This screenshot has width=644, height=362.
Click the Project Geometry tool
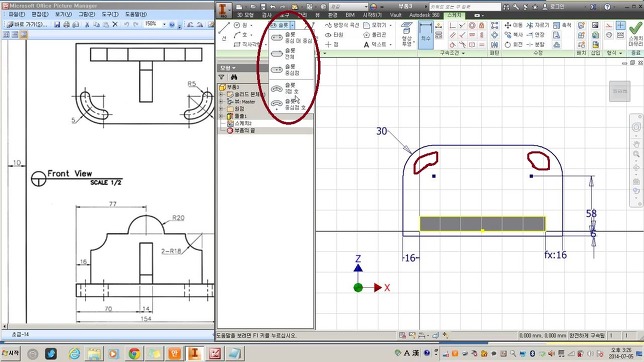tap(406, 34)
